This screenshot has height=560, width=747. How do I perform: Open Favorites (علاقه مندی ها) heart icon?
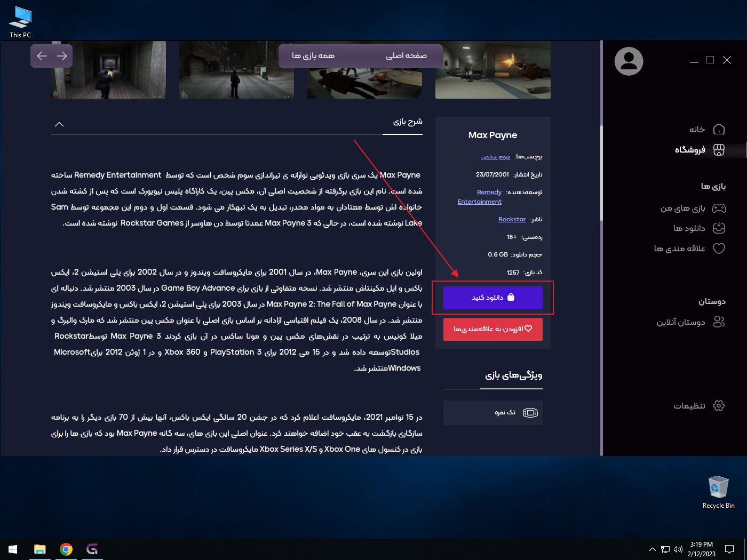pyautogui.click(x=719, y=249)
